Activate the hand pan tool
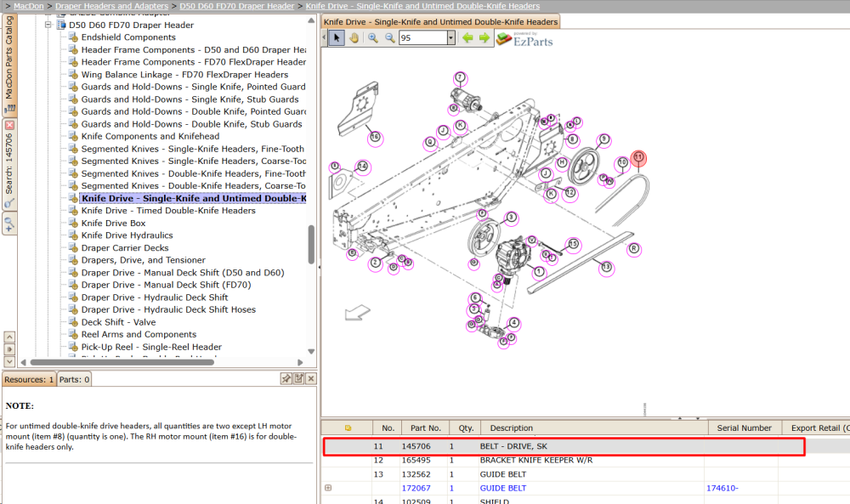Screen dimensions: 850x504 [354, 38]
